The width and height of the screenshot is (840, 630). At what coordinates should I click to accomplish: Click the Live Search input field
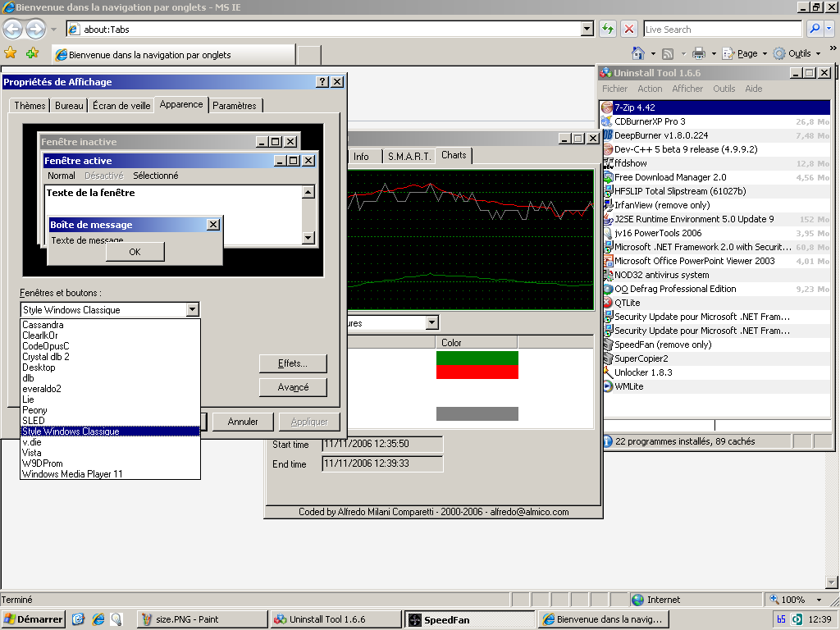click(723, 29)
